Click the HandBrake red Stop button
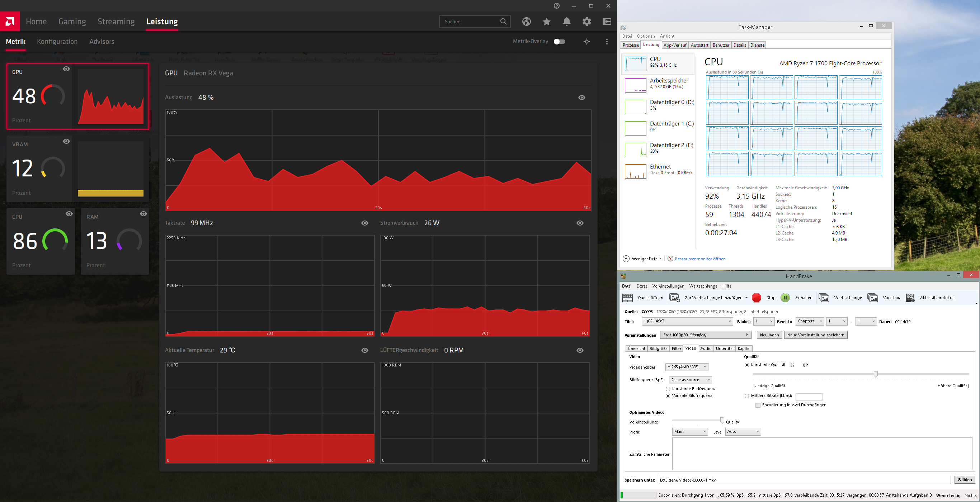 coord(756,298)
